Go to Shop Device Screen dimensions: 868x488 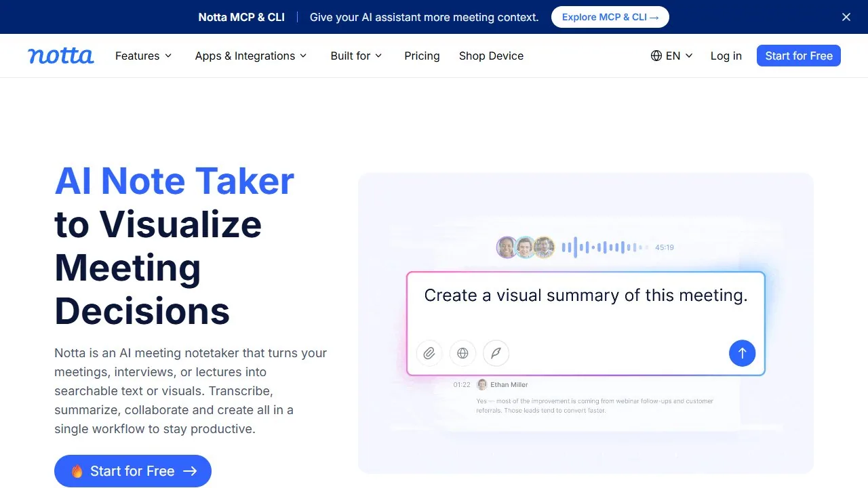pos(491,56)
